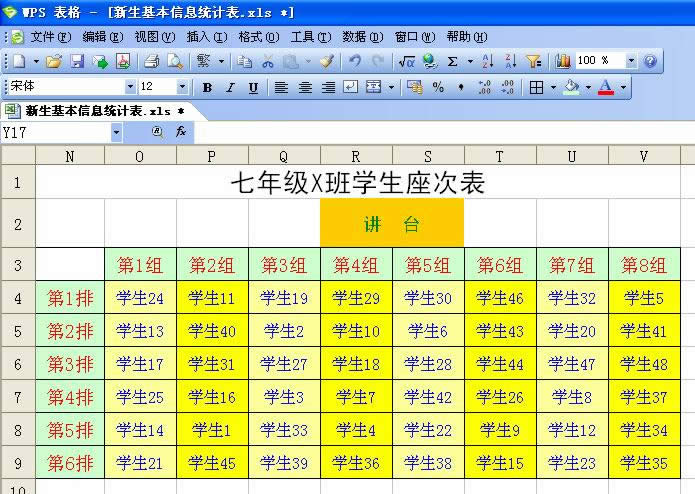The width and height of the screenshot is (695, 494).
Task: Expand the 繁 conversion dropdown arrow
Action: coord(221,61)
